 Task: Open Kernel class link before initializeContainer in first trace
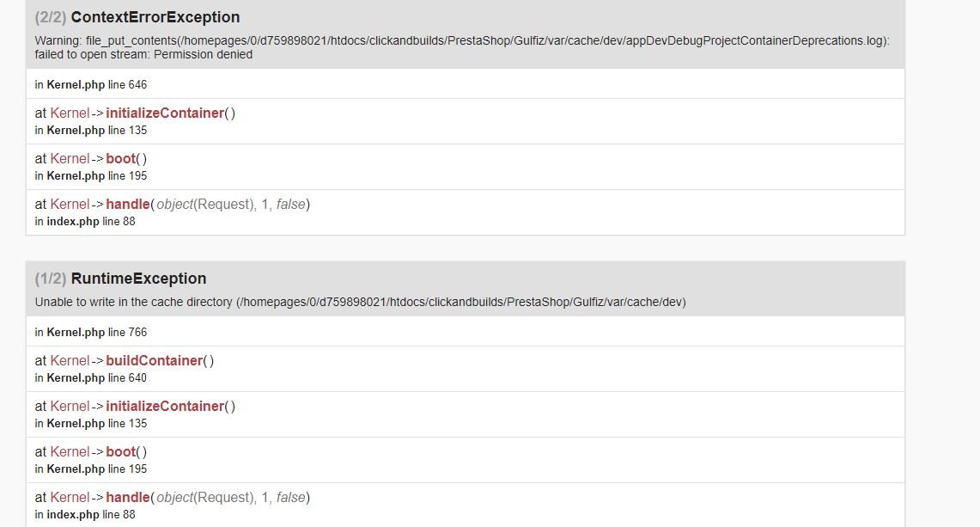point(70,113)
